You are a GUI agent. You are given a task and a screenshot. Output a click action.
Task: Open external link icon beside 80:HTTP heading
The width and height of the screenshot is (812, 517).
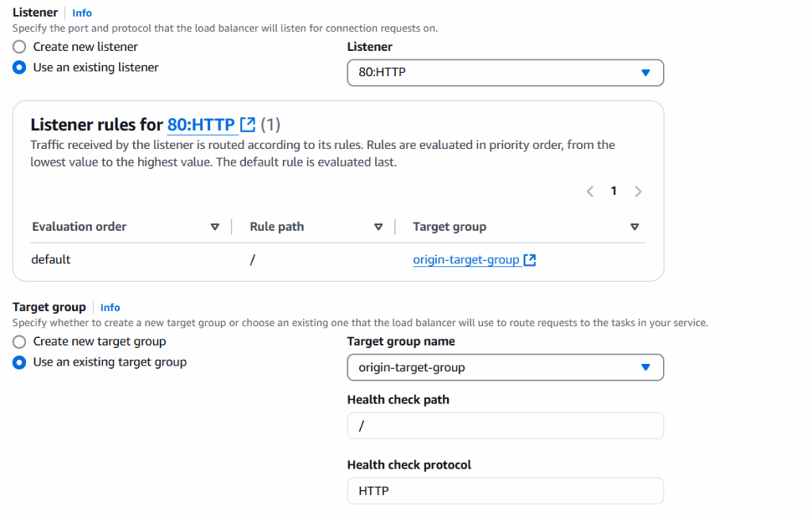click(248, 124)
